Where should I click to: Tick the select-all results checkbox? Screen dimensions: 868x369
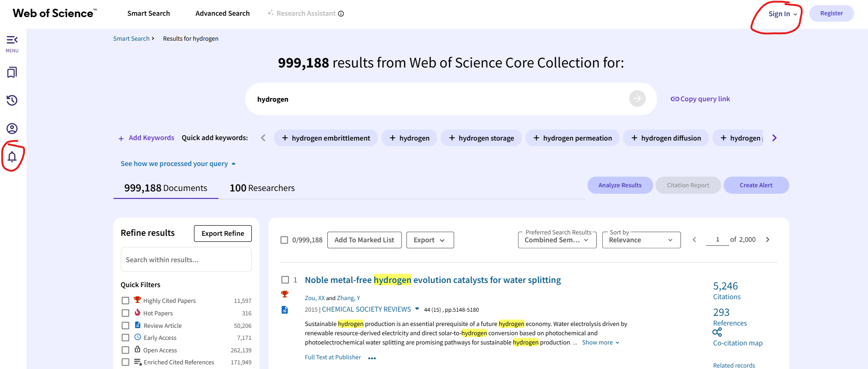[284, 240]
